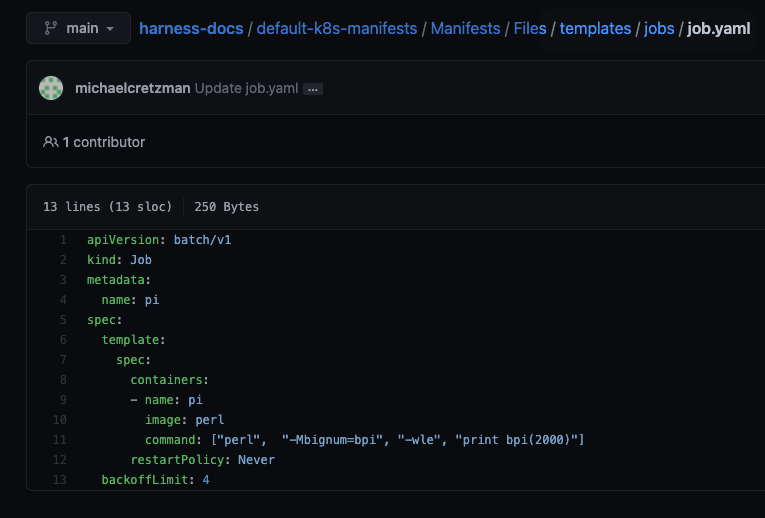Image resolution: width=765 pixels, height=518 pixels.
Task: Click the git branch icon
Action: [50, 28]
